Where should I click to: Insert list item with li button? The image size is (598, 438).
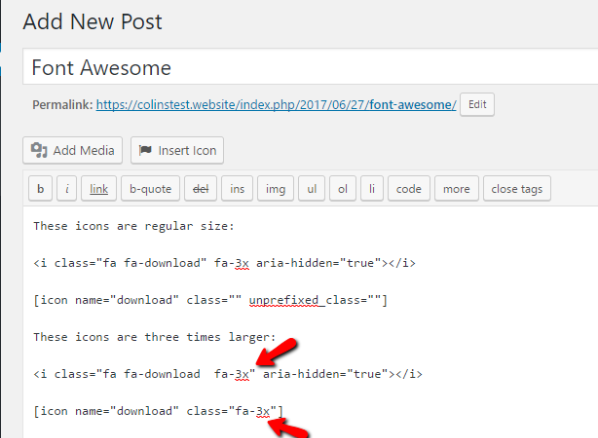pyautogui.click(x=372, y=188)
